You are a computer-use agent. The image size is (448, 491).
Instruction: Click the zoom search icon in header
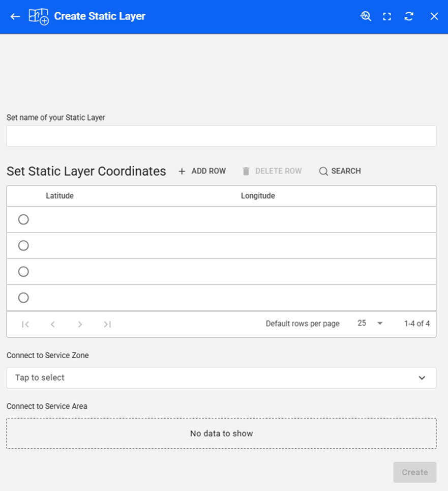click(x=366, y=16)
